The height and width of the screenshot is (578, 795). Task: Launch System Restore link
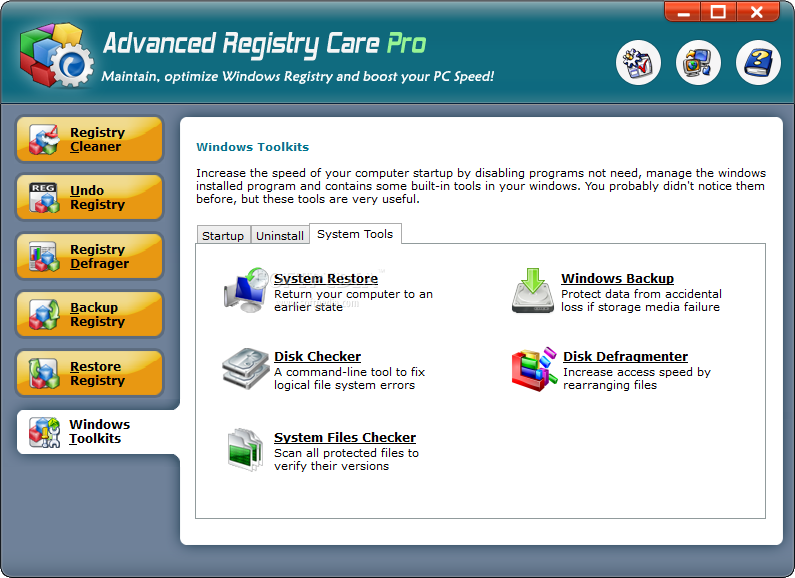pos(326,278)
